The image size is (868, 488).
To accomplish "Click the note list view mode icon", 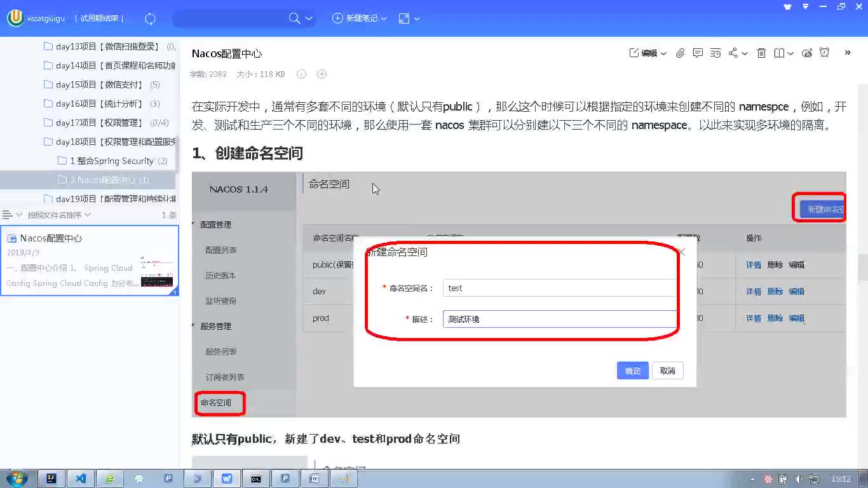I will [8, 215].
